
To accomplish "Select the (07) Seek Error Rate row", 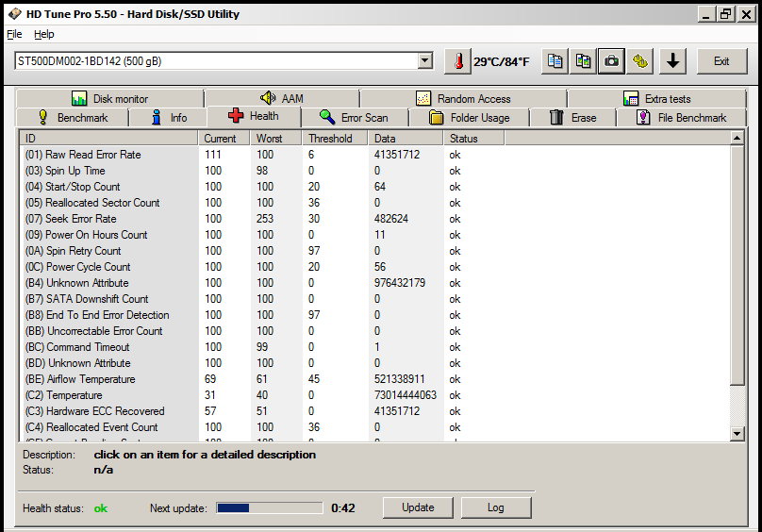I will [x=374, y=219].
